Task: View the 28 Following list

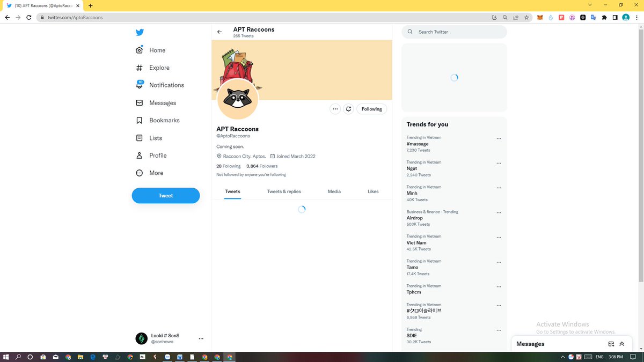Action: coord(229,166)
